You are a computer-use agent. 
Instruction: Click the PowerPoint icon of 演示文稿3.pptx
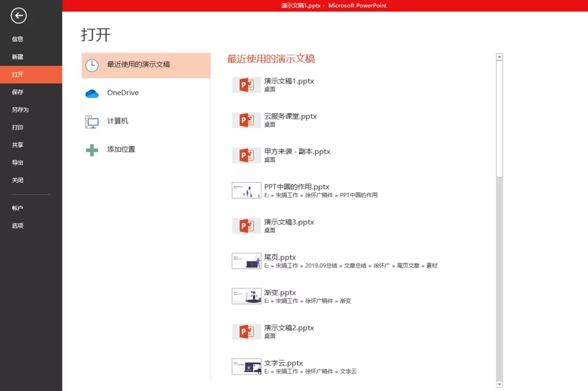[x=247, y=226]
